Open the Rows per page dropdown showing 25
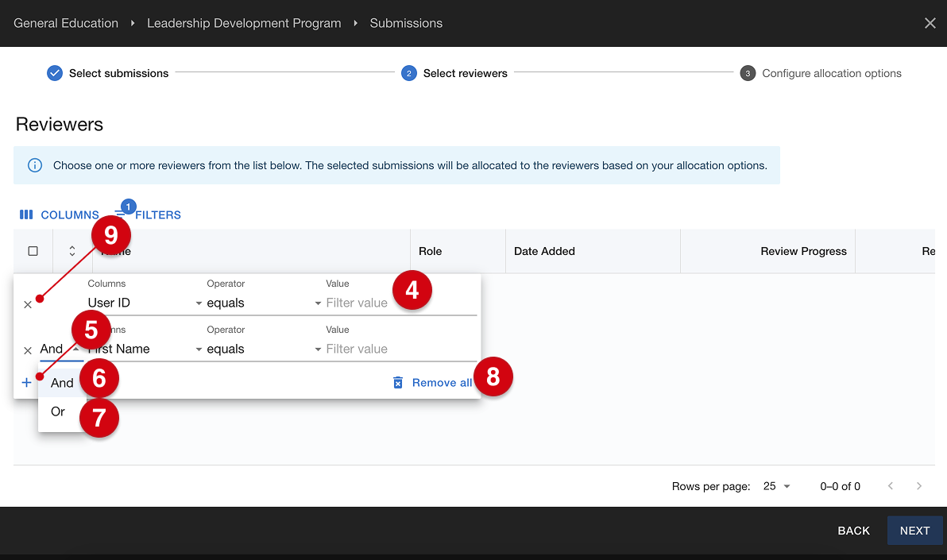 click(x=777, y=486)
